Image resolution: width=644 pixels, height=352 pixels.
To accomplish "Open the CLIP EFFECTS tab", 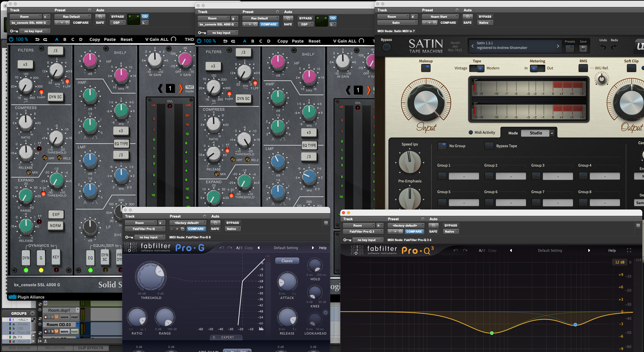I will pos(91,348).
